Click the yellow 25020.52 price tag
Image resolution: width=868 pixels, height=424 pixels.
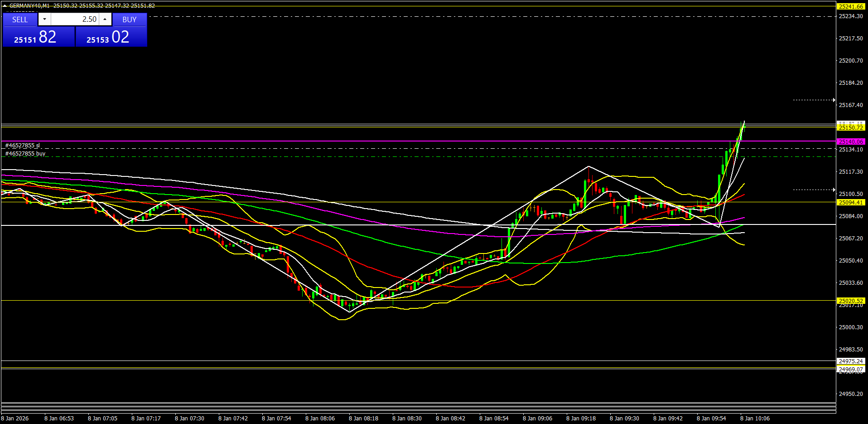[850, 301]
